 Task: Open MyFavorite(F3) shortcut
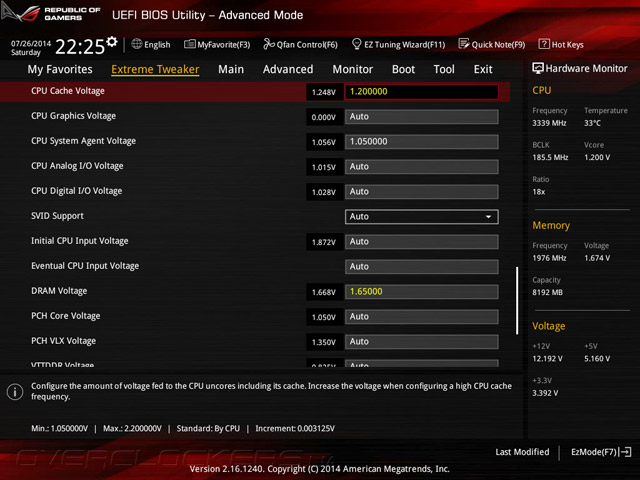(217, 44)
